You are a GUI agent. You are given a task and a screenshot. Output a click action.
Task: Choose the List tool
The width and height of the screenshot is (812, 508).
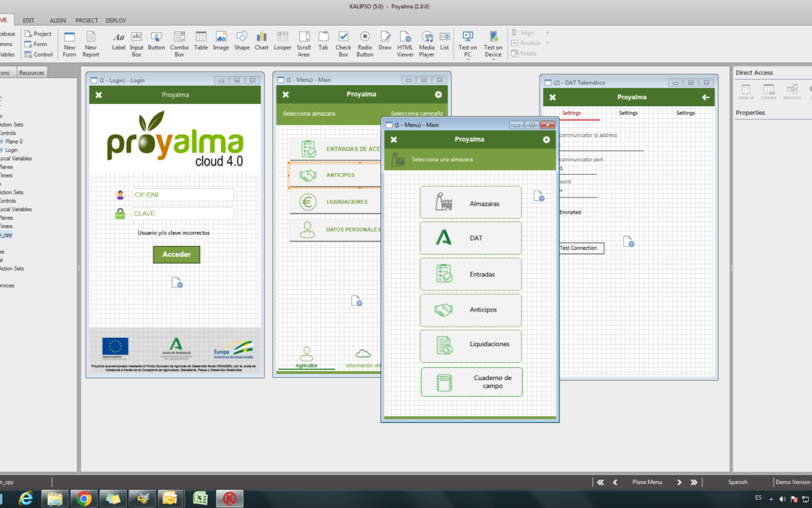pyautogui.click(x=444, y=41)
